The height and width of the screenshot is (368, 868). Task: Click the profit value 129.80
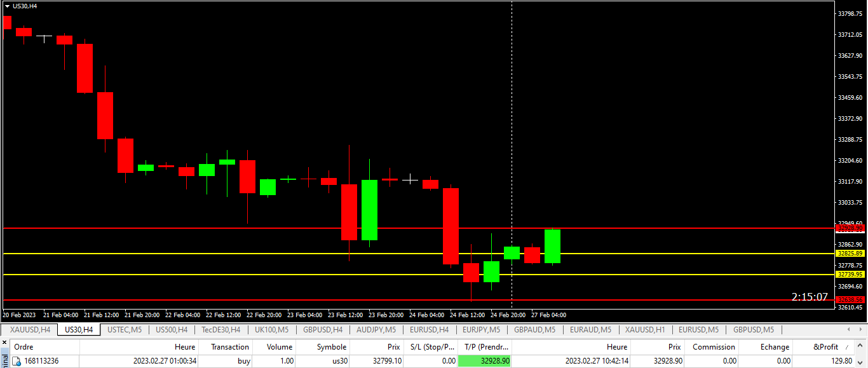pos(841,361)
